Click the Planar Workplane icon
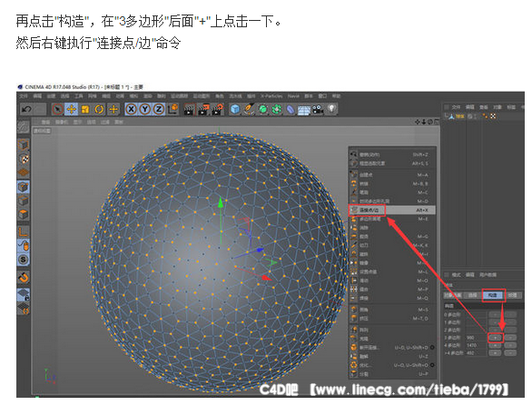Screen dimensions: 532x405 click(24, 309)
